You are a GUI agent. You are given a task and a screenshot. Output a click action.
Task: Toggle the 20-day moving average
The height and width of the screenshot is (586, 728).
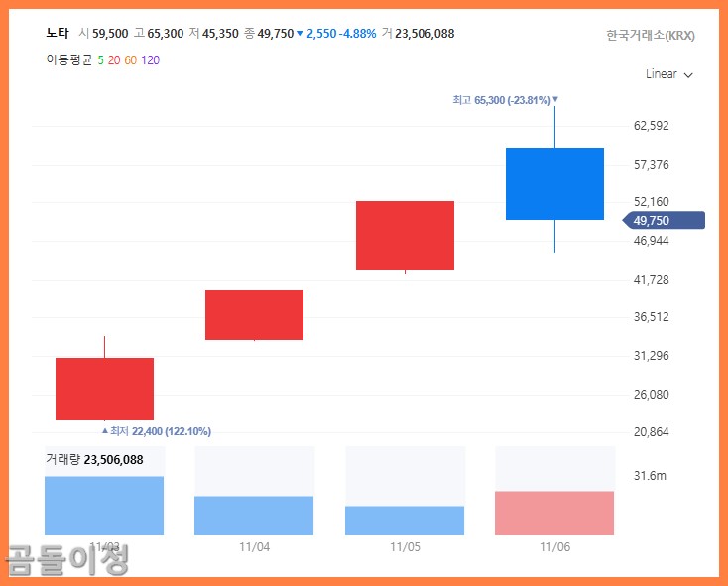pos(114,59)
